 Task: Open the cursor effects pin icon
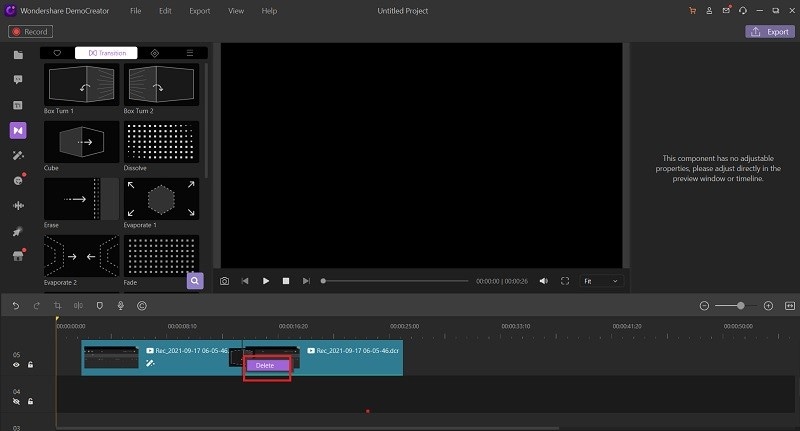tap(18, 231)
